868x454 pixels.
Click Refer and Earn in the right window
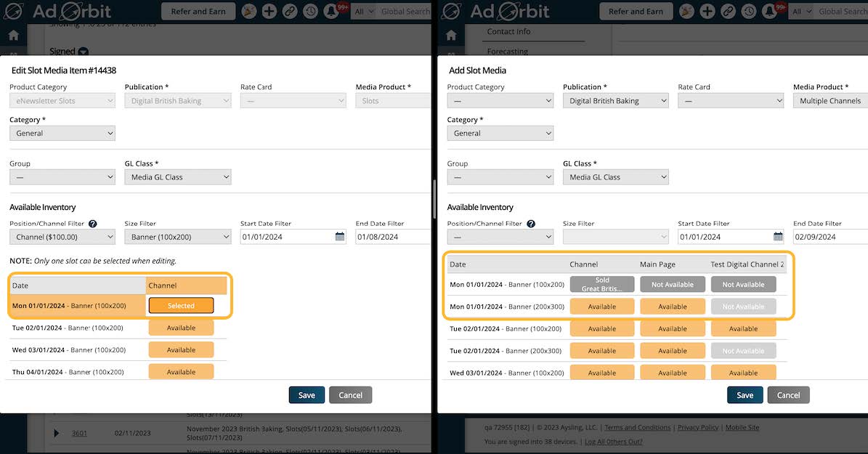pos(636,11)
